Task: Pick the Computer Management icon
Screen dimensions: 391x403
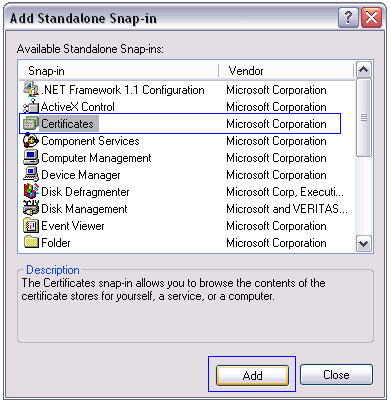Action: (x=31, y=158)
